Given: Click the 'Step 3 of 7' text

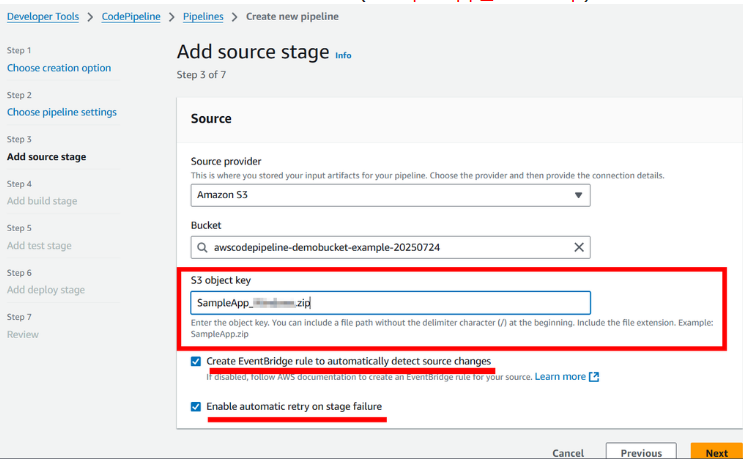Looking at the screenshot, I should point(201,75).
